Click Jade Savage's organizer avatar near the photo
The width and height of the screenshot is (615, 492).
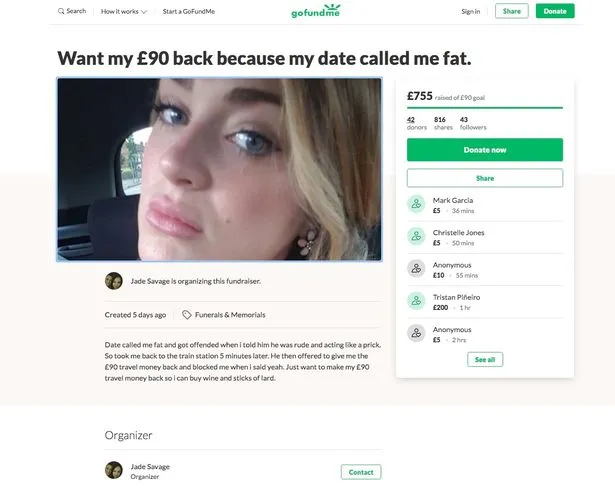click(x=113, y=281)
